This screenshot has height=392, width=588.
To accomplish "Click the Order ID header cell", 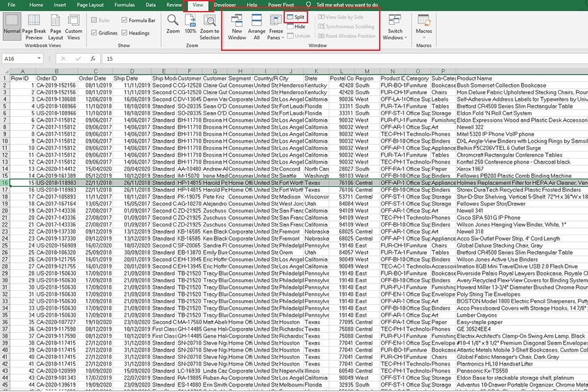I will click(x=56, y=78).
